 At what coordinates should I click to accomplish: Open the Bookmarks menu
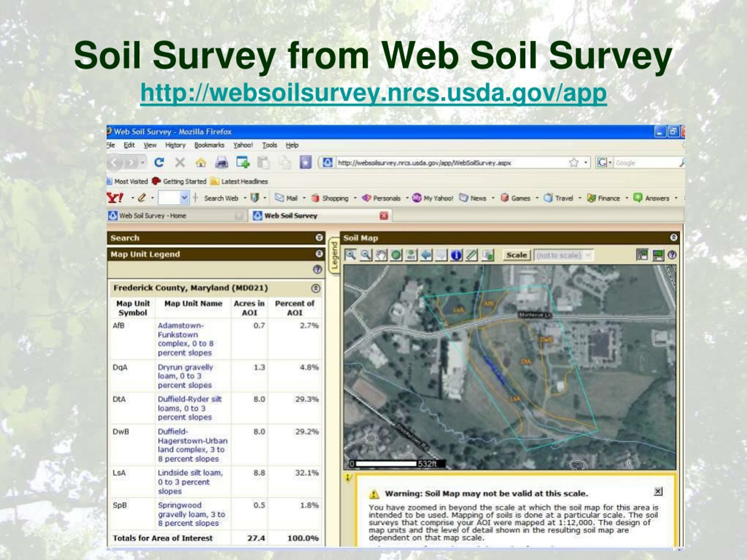(x=209, y=145)
